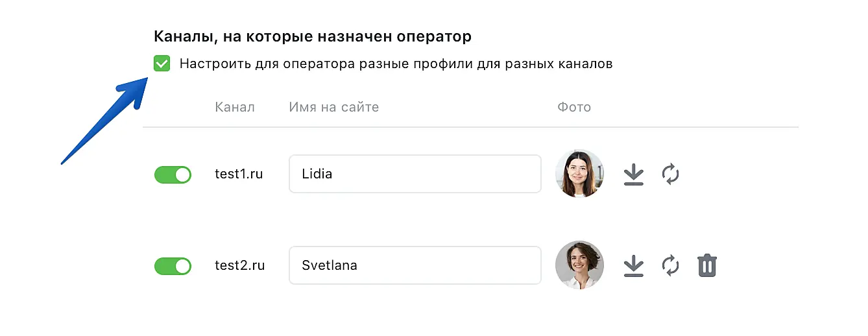Click the test1.ru channel name
Screen dimensions: 868x336
(x=239, y=174)
